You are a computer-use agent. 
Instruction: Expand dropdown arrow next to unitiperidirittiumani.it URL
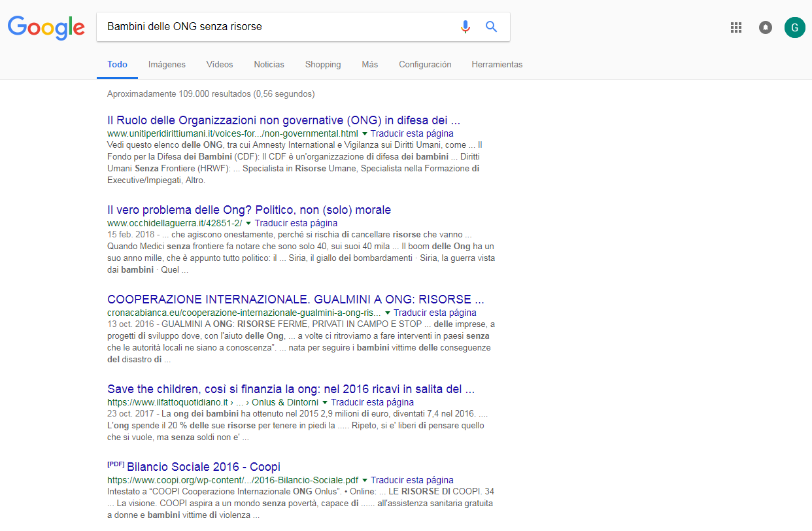(x=364, y=133)
